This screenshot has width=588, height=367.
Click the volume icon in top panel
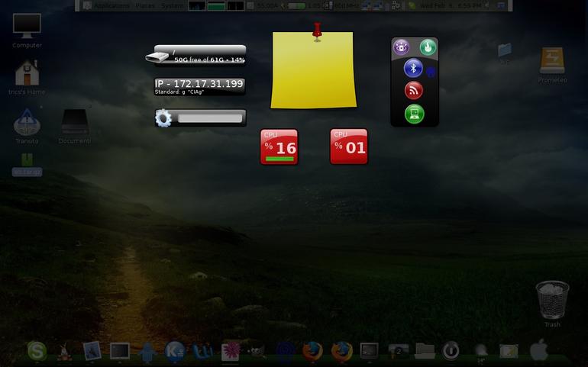488,5
